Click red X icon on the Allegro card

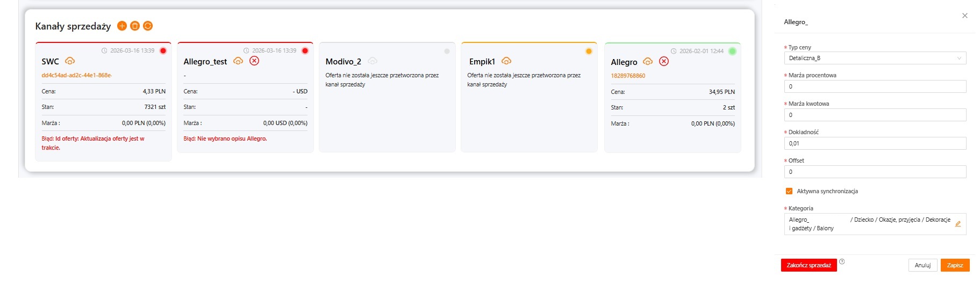point(664,62)
